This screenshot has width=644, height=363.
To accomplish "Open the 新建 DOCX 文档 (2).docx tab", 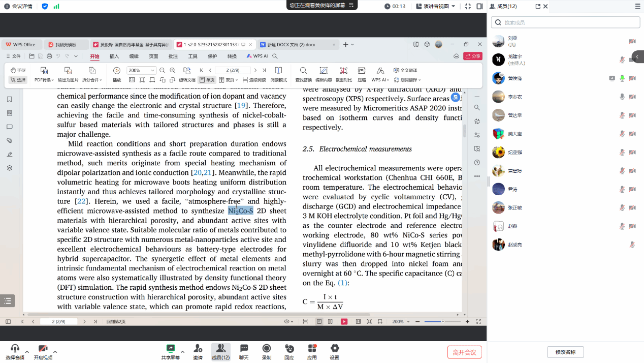I will click(x=295, y=44).
